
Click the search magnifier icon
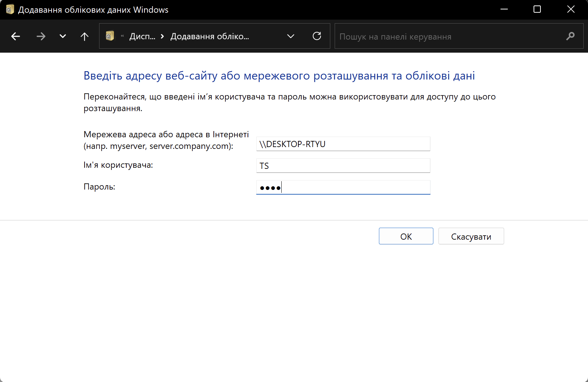click(571, 36)
